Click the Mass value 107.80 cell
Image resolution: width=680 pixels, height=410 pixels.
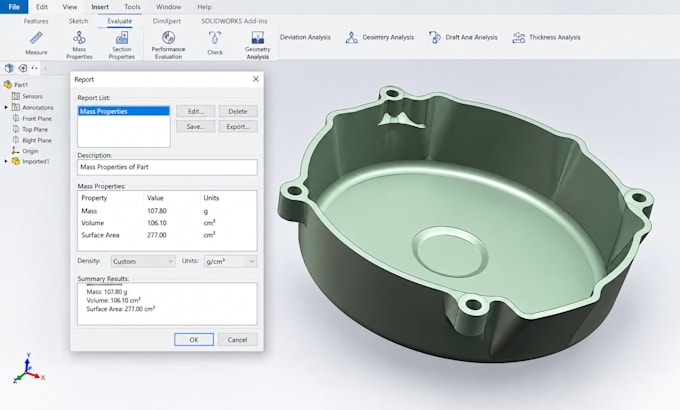[157, 211]
